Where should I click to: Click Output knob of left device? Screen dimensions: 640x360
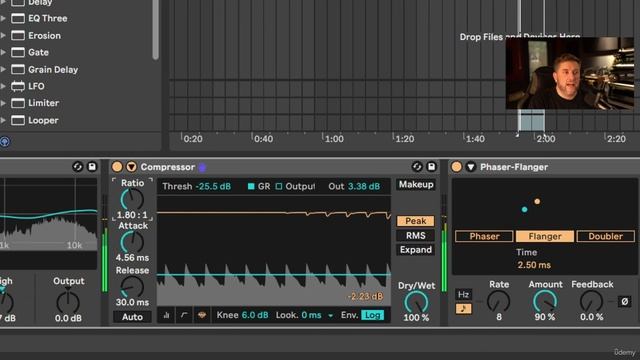point(68,302)
